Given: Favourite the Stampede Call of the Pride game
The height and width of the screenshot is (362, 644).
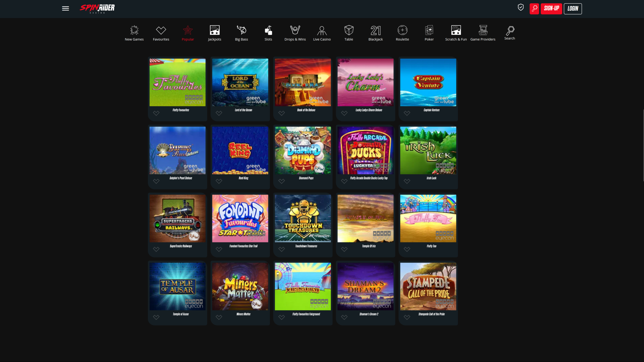Looking at the screenshot, I should point(407,317).
